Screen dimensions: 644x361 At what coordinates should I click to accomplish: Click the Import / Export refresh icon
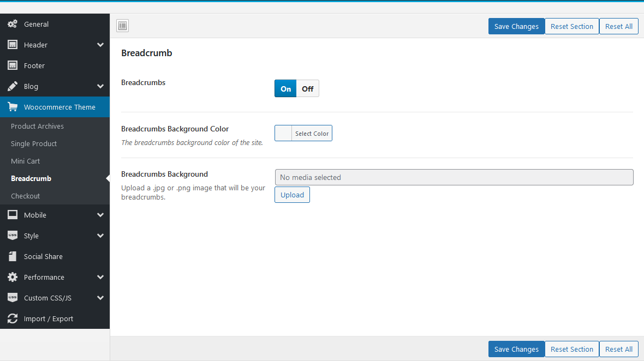tap(13, 318)
